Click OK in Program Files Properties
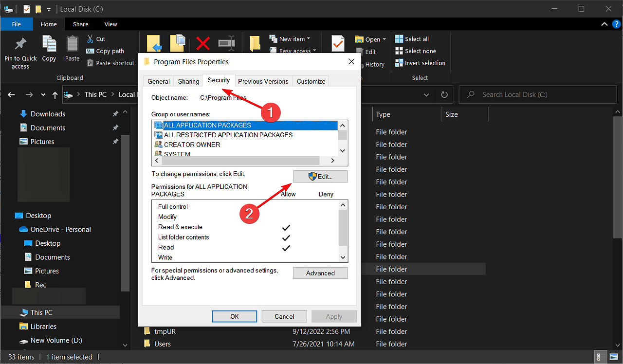623x364 pixels. 235,316
